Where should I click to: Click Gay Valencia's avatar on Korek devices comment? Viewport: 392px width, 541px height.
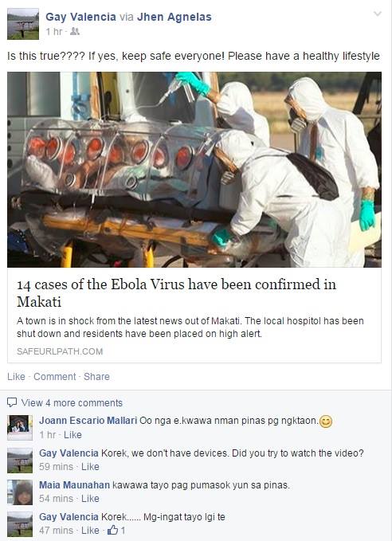click(x=20, y=460)
